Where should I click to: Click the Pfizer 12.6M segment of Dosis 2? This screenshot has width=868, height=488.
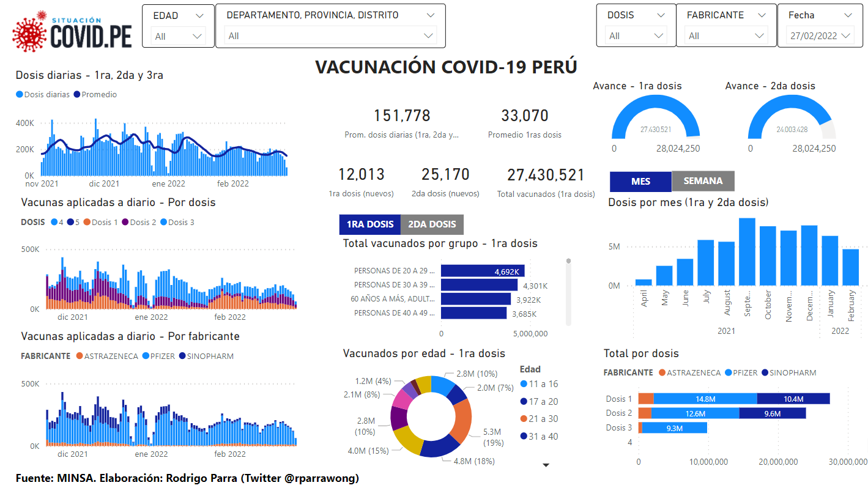tap(696, 413)
